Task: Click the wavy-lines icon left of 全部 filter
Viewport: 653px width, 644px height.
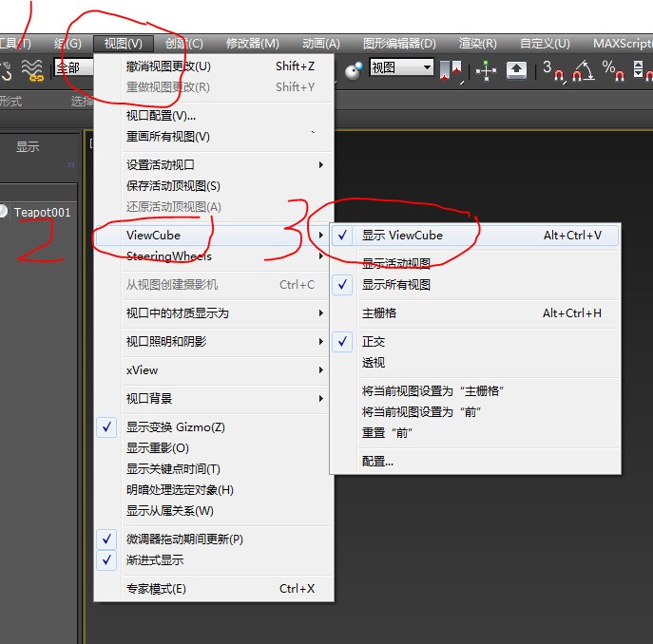Action: coord(33,69)
